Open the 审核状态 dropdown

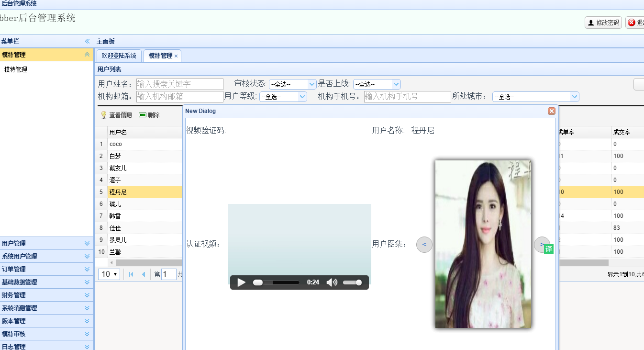click(292, 84)
